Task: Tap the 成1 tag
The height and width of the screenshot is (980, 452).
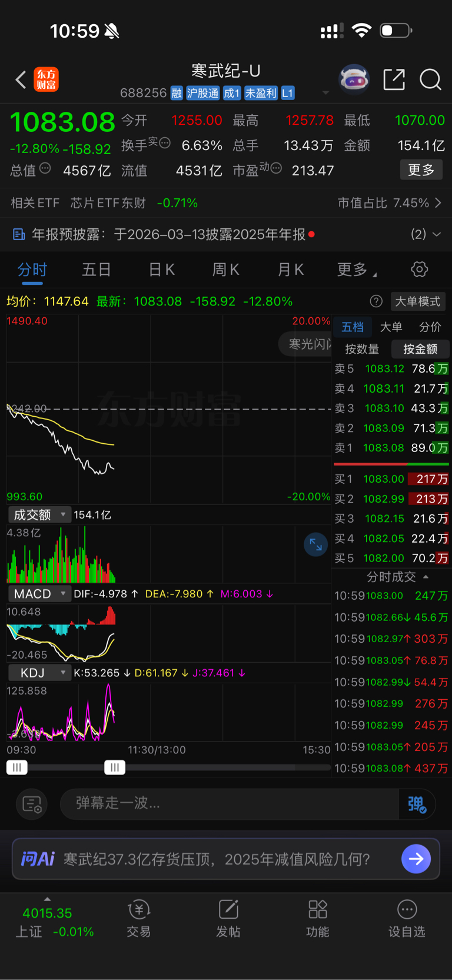Action: 232,93
